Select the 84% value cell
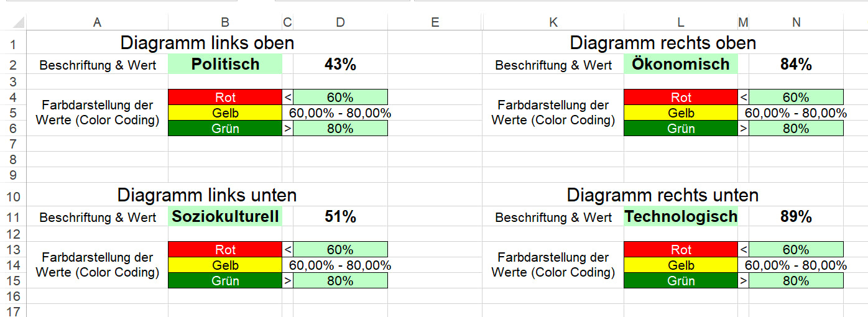This screenshot has height=317, width=868. 796,64
